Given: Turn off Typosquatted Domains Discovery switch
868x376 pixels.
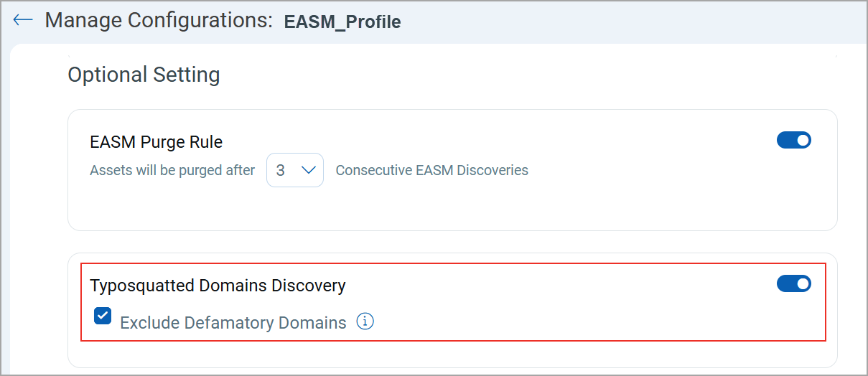Looking at the screenshot, I should tap(794, 283).
